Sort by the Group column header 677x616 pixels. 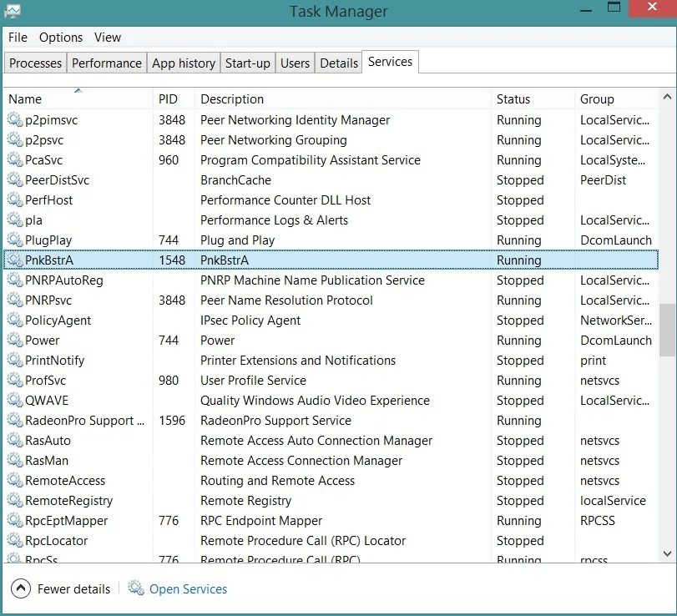(x=617, y=98)
